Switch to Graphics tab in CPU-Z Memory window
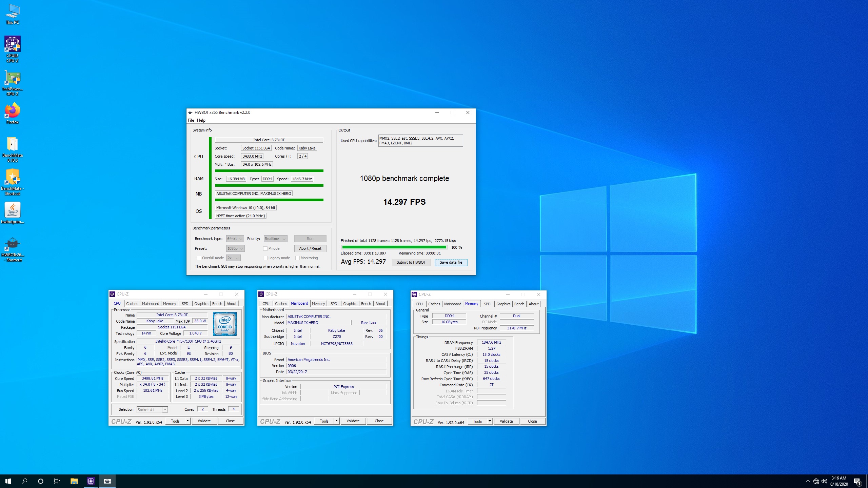The height and width of the screenshot is (488, 868). click(503, 304)
